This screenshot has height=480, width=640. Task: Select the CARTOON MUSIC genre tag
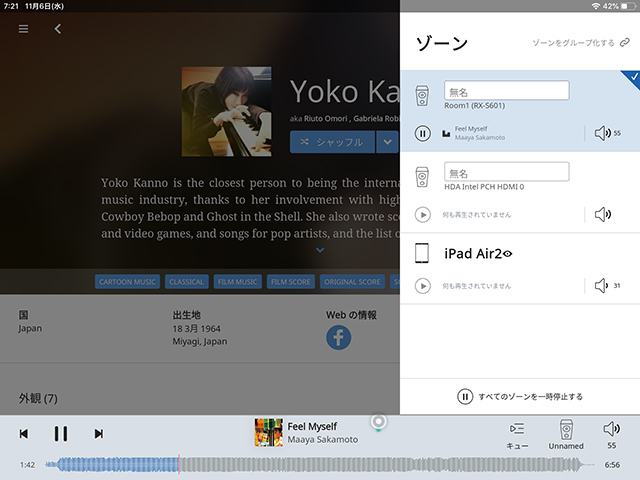pos(127,282)
